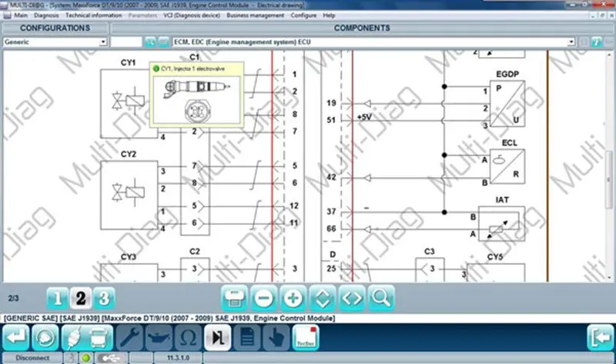Click the green status indicator
Viewport: 616px width, 364px height.
(85, 358)
